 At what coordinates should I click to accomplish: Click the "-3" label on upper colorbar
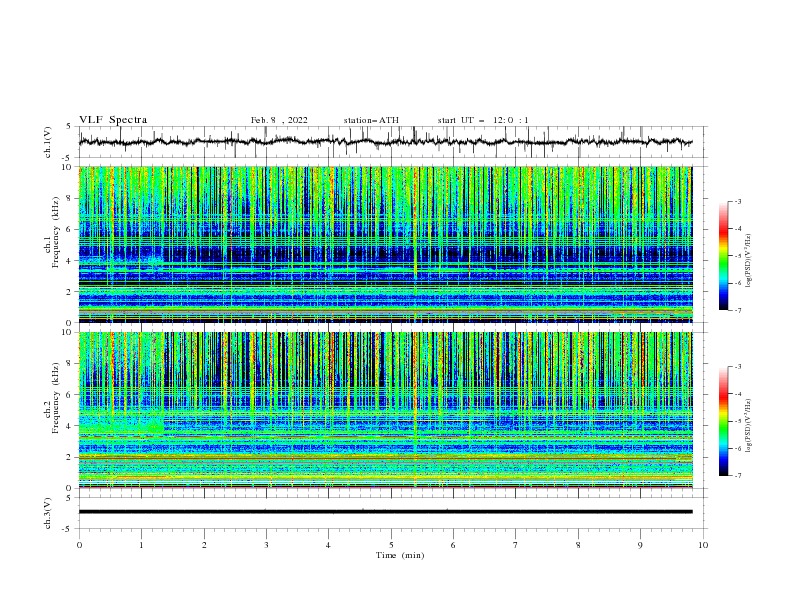pyautogui.click(x=738, y=201)
